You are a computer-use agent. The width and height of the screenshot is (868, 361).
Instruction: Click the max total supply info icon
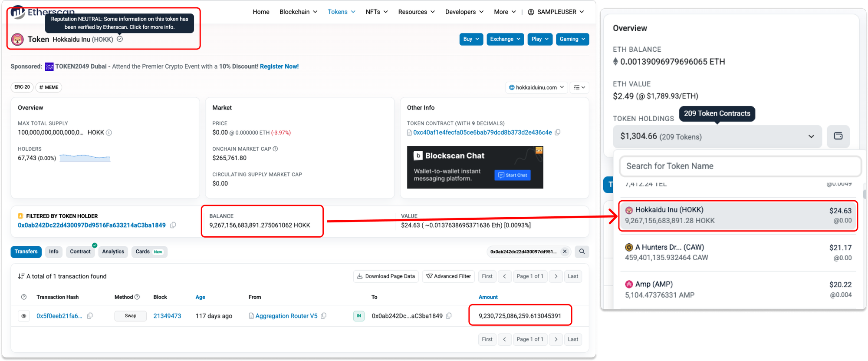(x=109, y=133)
